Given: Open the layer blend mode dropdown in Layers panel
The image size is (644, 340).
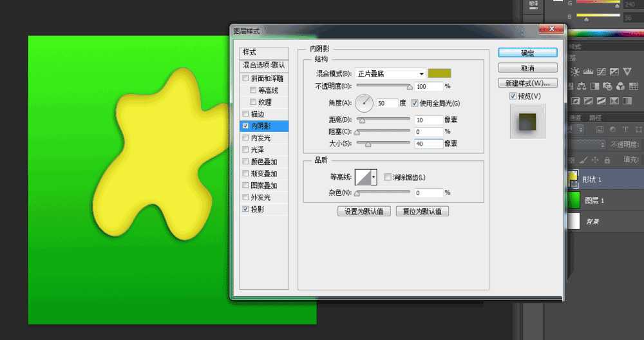Looking at the screenshot, I should pyautogui.click(x=587, y=144).
